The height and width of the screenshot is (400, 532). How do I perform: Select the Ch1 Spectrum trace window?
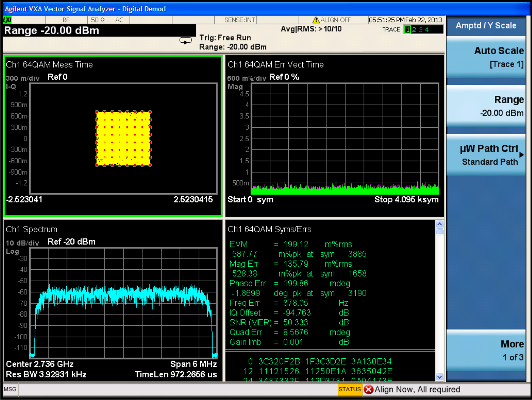(x=112, y=300)
